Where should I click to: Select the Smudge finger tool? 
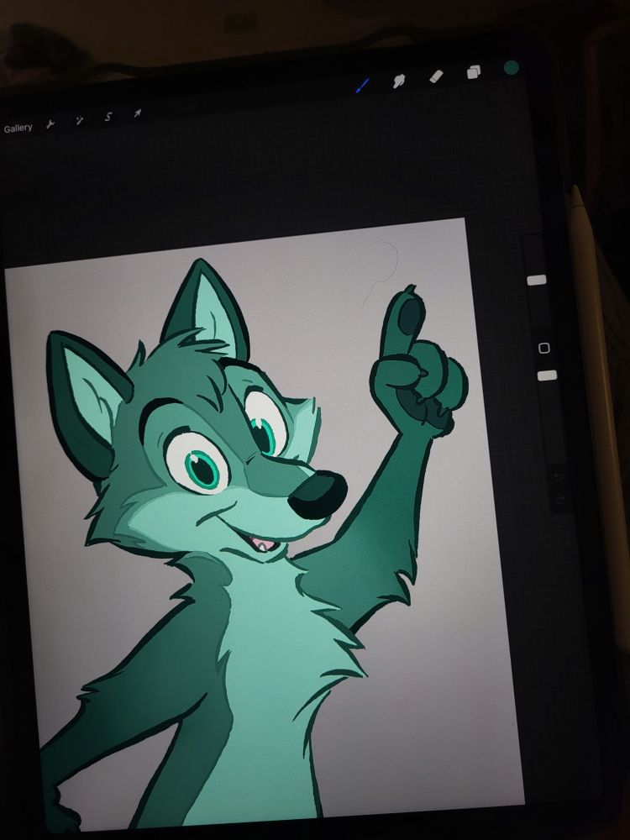(398, 81)
